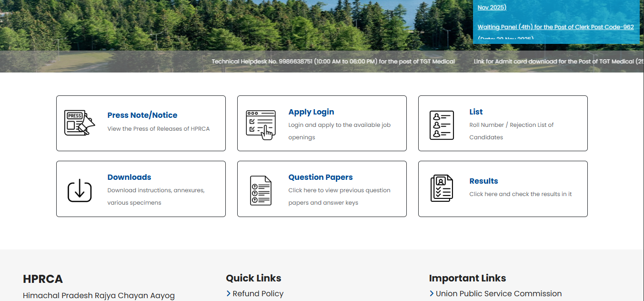Image resolution: width=644 pixels, height=301 pixels.
Task: Click the Apply Login form icon
Action: (261, 124)
